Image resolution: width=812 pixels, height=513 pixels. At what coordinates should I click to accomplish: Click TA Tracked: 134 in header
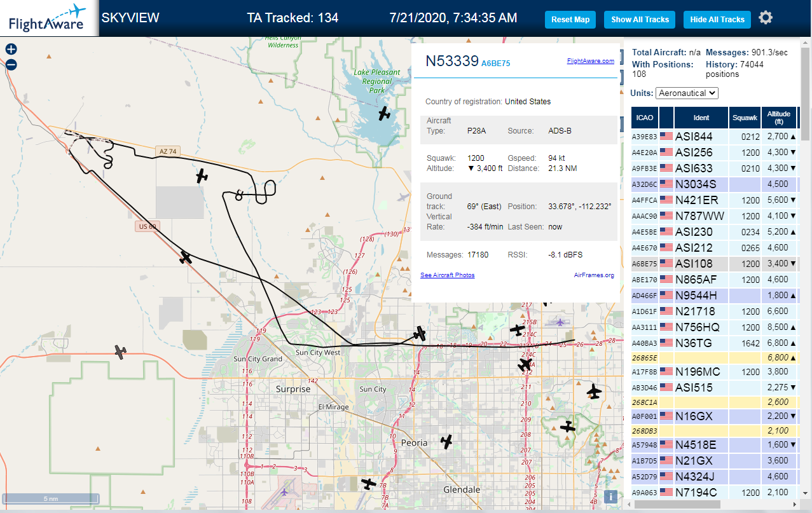click(293, 18)
